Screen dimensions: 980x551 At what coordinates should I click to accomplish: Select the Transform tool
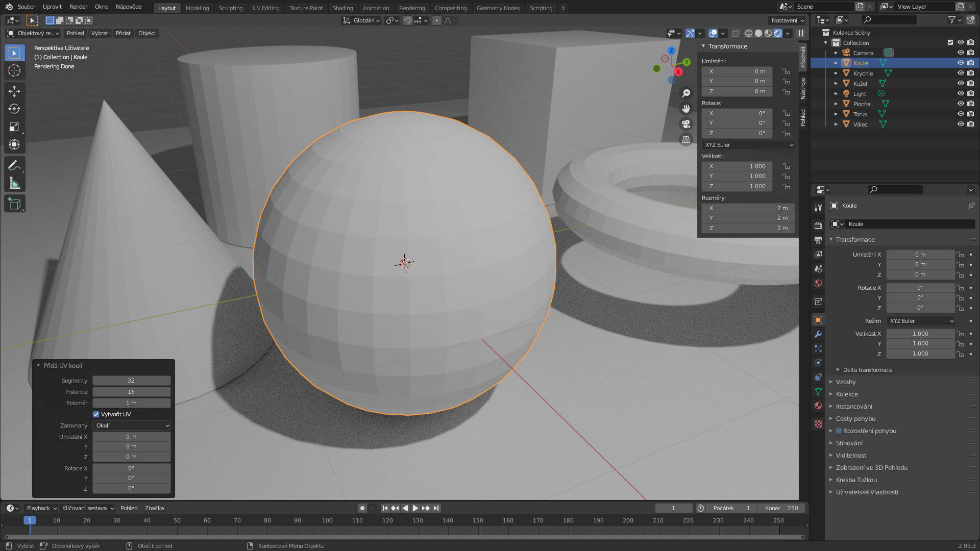(14, 144)
